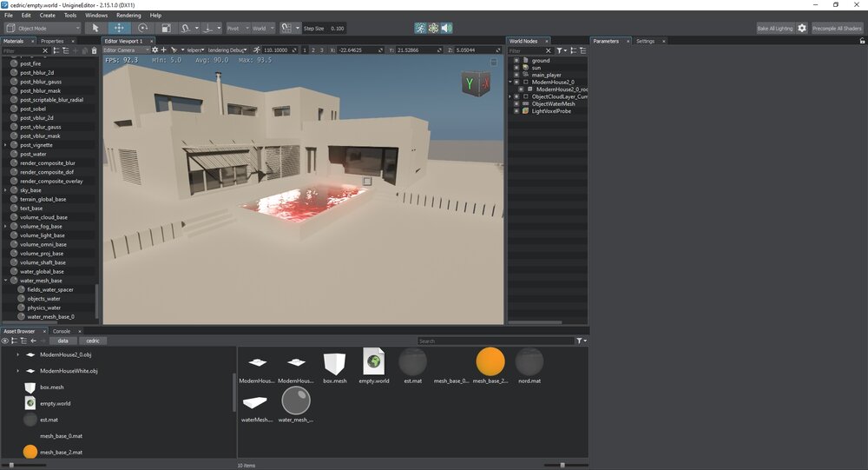Toggle visibility checkbox for LightVoxelProbe node

[516, 111]
